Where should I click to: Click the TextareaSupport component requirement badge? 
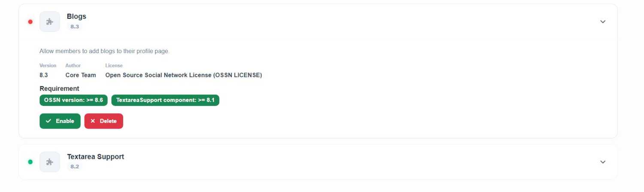click(165, 100)
